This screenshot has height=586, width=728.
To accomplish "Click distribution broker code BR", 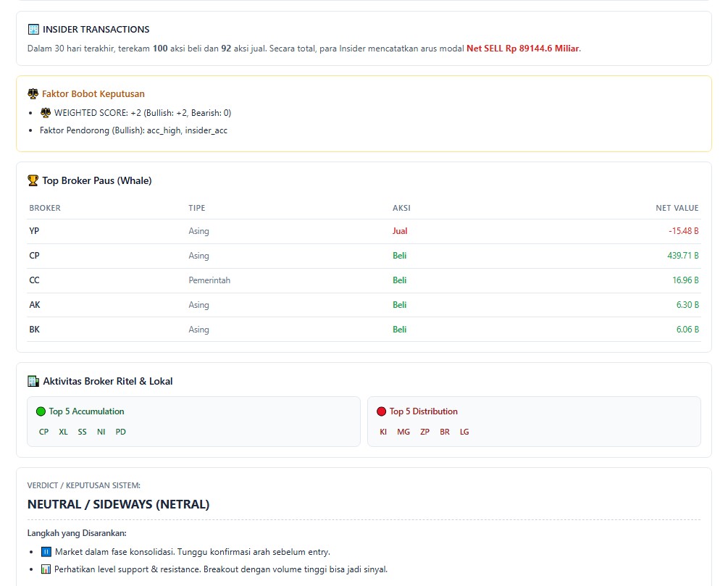I will point(445,432).
